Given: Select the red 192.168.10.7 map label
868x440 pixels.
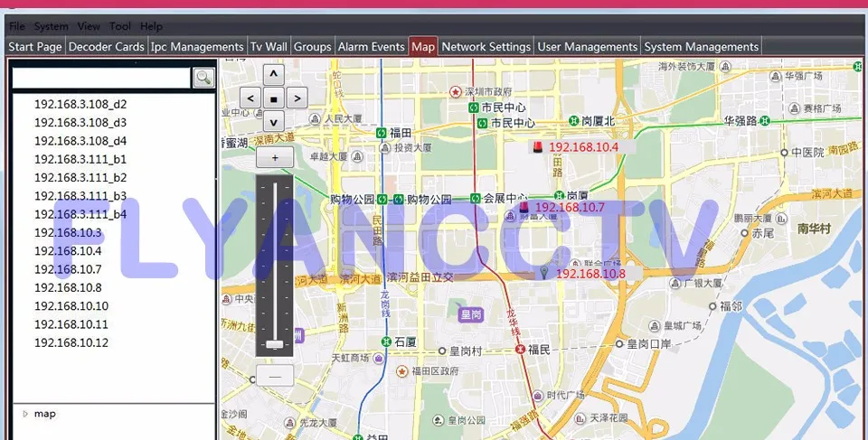Looking at the screenshot, I should pyautogui.click(x=570, y=208).
